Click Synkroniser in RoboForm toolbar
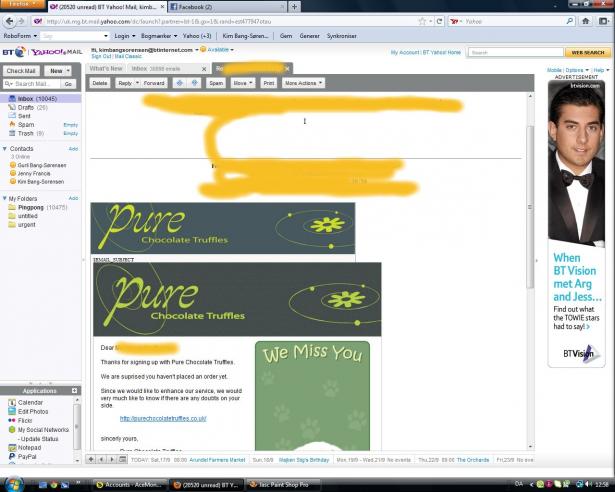The height and width of the screenshot is (492, 615). click(x=342, y=36)
